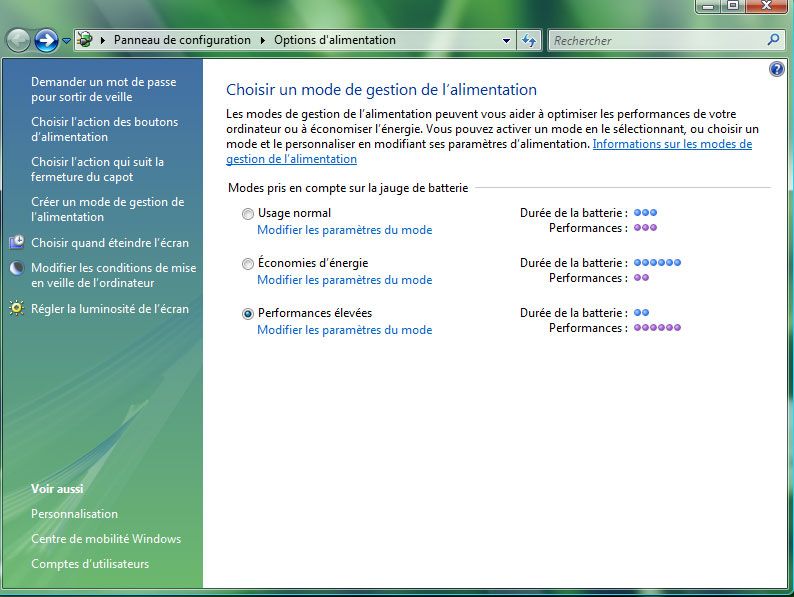
Task: Click the Voir aussi heading
Action: click(57, 489)
